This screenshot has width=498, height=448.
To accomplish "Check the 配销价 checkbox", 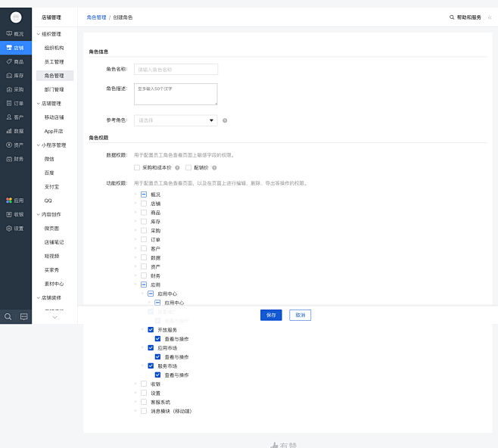I will coord(188,168).
